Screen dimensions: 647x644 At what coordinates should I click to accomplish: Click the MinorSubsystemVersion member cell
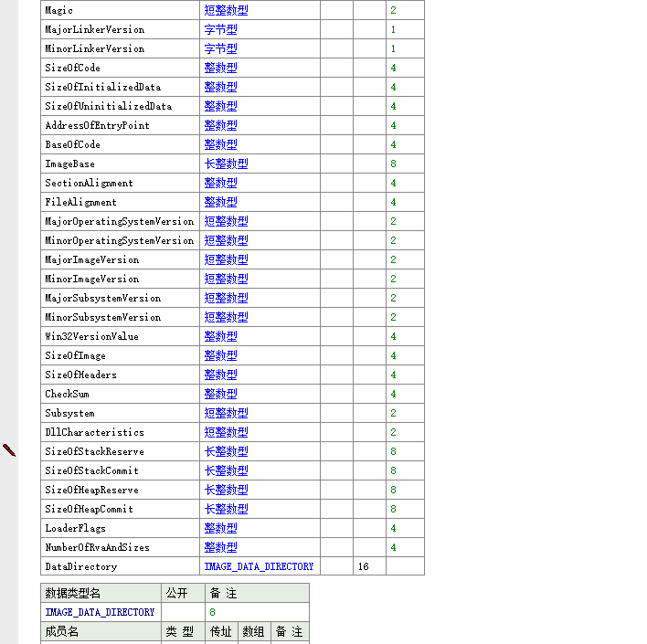tap(120, 317)
